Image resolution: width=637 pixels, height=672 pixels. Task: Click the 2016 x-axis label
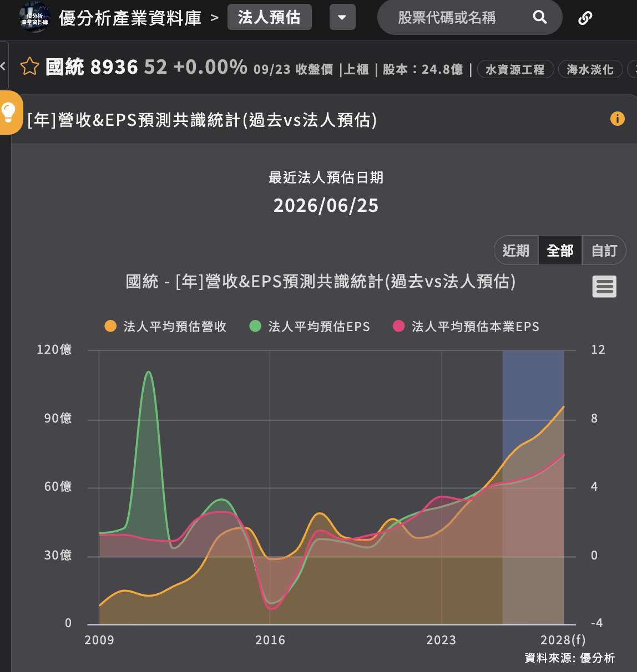point(270,640)
